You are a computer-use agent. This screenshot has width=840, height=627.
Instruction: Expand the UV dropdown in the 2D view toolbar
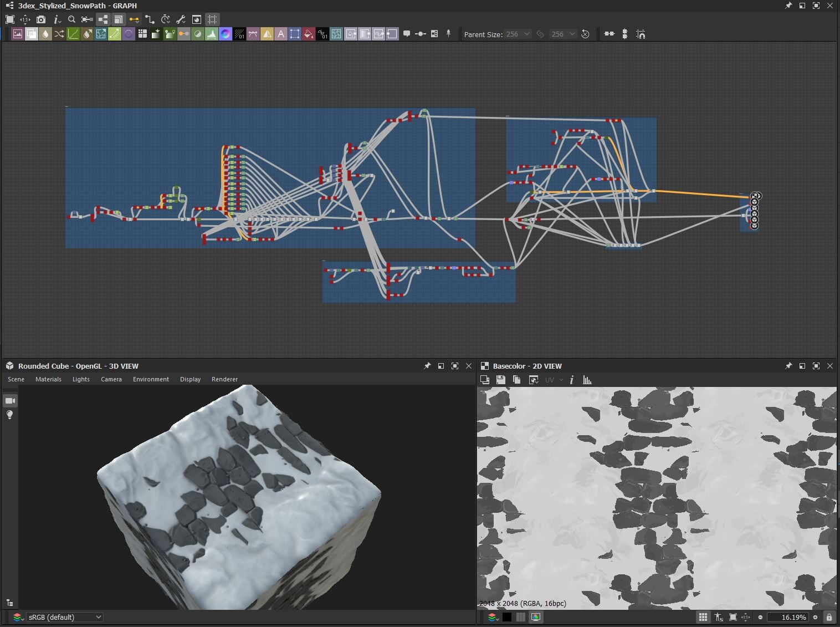tap(560, 380)
